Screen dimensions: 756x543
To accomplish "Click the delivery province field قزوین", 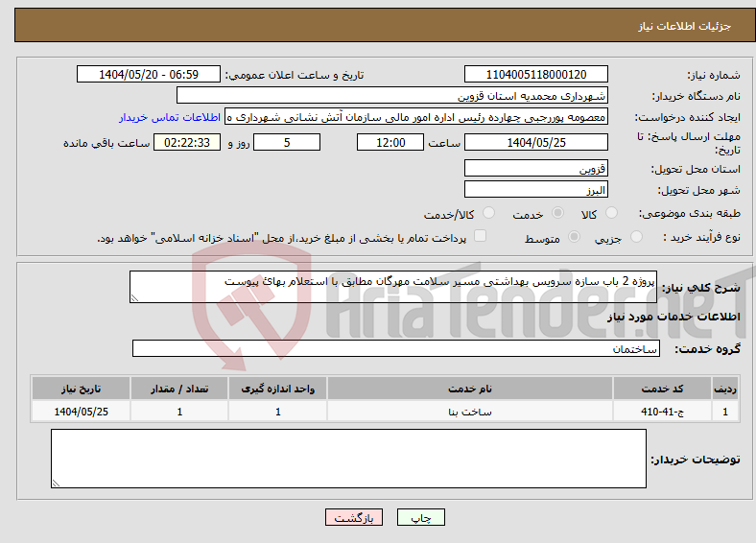I will (535, 168).
